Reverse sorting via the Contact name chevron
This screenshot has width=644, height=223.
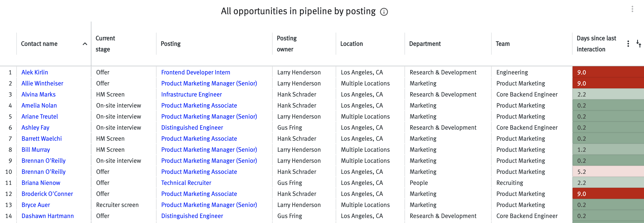85,44
